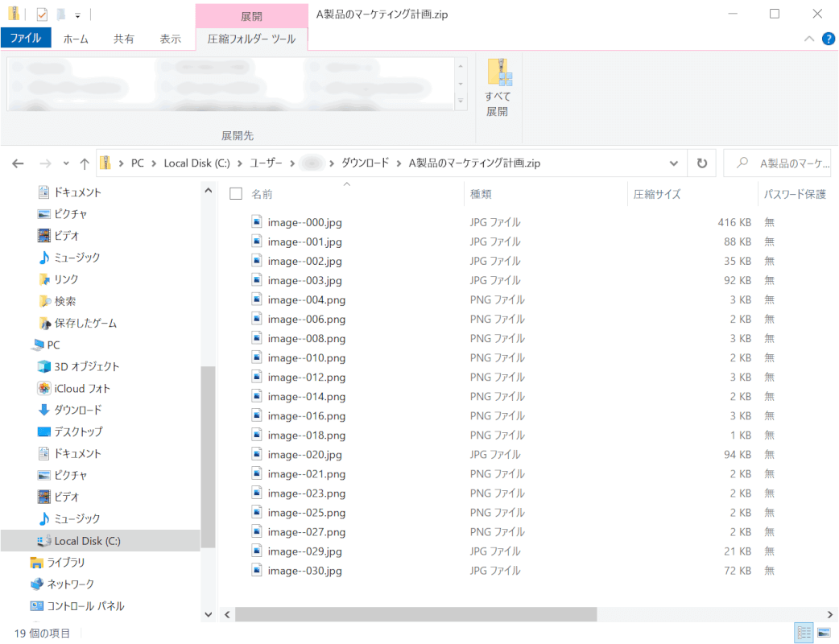Viewport: 839px width, 644px height.
Task: Expand the address bar history dropdown
Action: (674, 163)
